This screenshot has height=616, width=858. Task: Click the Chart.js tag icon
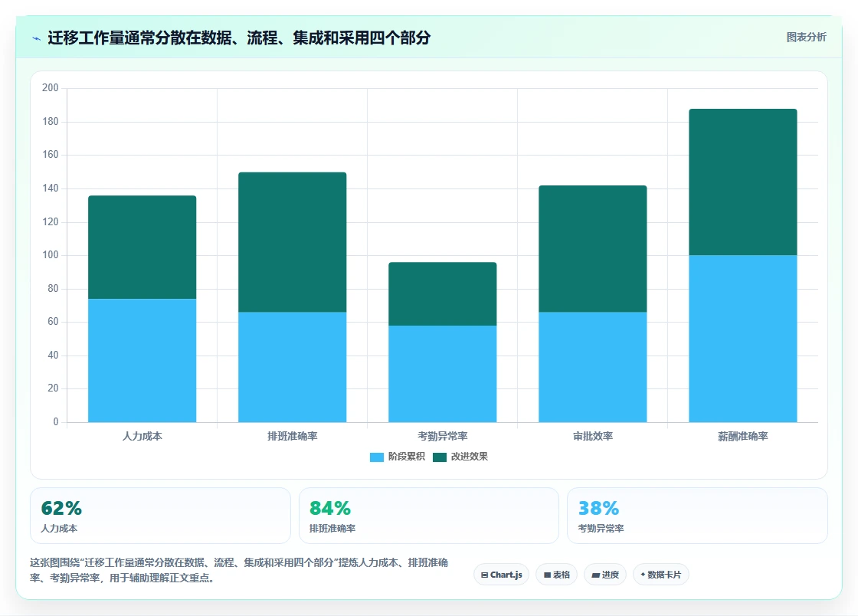484,575
